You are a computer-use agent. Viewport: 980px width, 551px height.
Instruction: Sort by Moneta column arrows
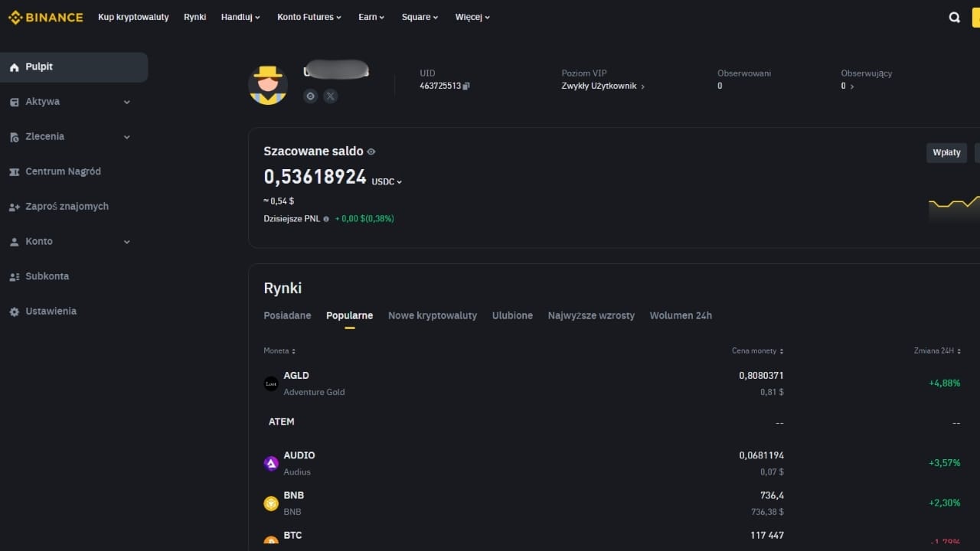coord(293,350)
